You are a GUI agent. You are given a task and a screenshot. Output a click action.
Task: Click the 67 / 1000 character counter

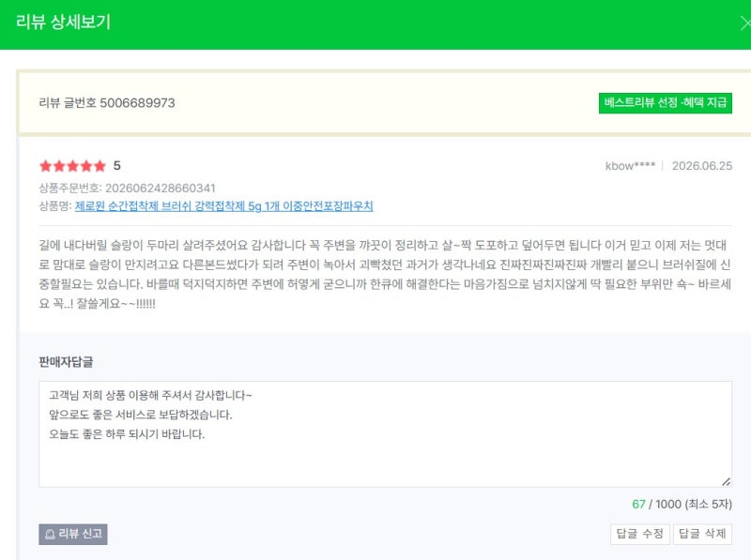[682, 504]
